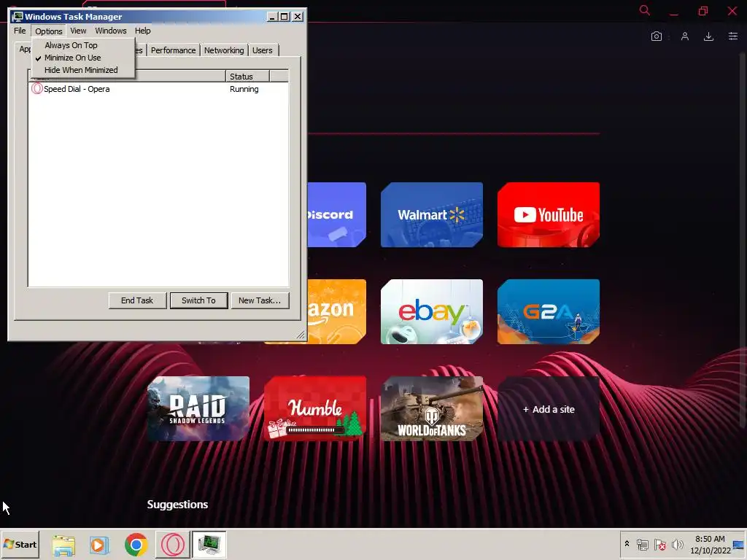Switch to the Networking tab
The height and width of the screenshot is (560, 747).
click(224, 50)
